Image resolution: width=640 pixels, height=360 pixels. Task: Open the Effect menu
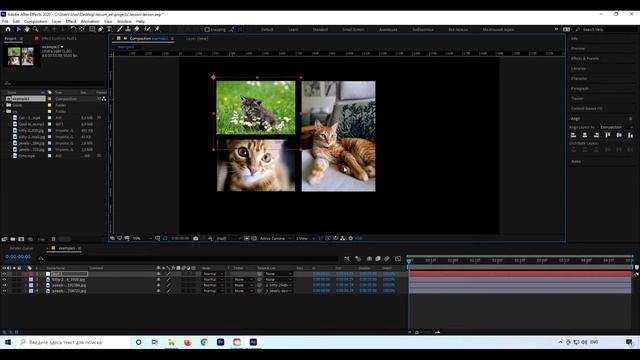click(71, 21)
